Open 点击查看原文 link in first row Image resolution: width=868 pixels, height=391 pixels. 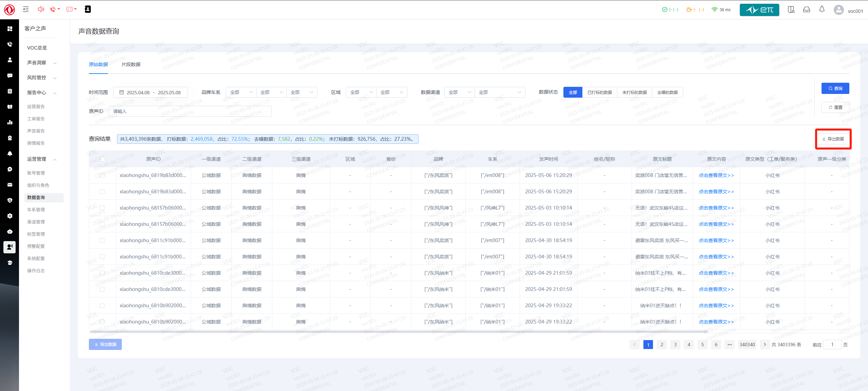point(716,175)
